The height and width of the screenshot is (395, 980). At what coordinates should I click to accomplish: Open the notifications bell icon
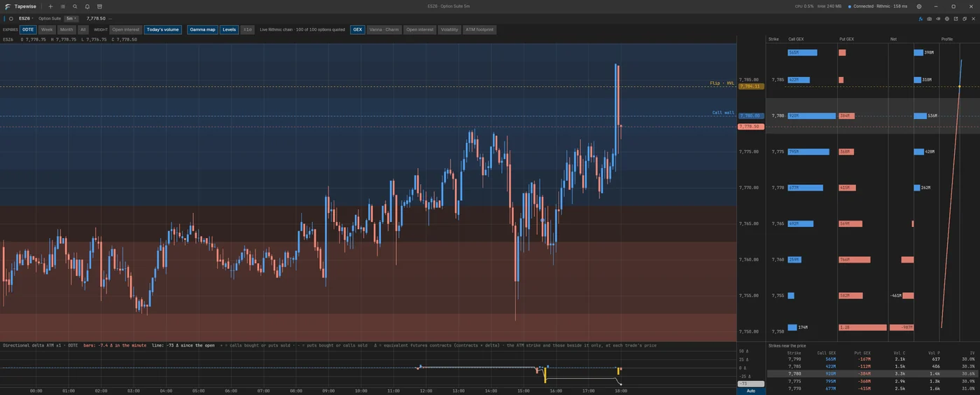(87, 6)
